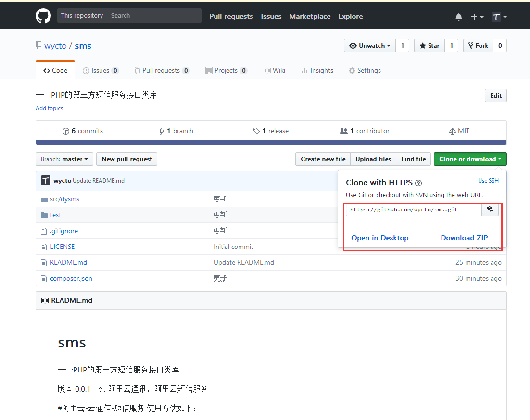Viewport: 530px width, 420px height.
Task: Edit the repository description
Action: pos(496,96)
